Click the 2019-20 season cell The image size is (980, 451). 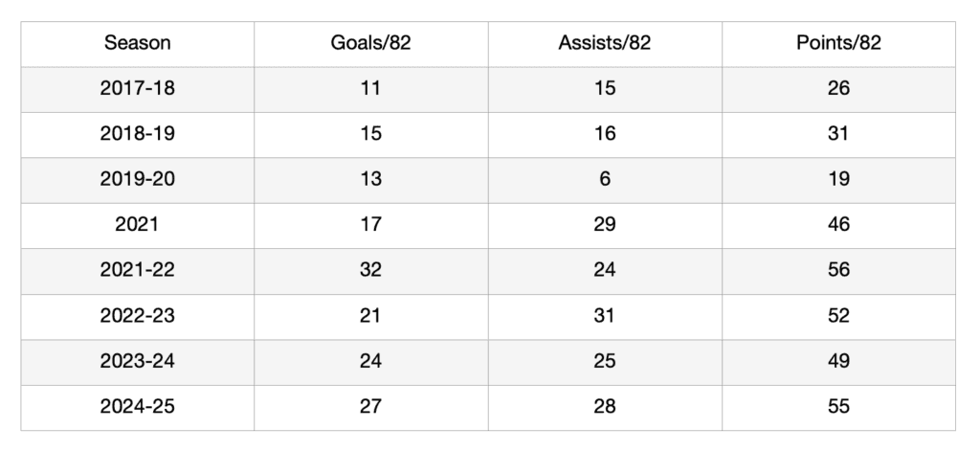tap(138, 179)
